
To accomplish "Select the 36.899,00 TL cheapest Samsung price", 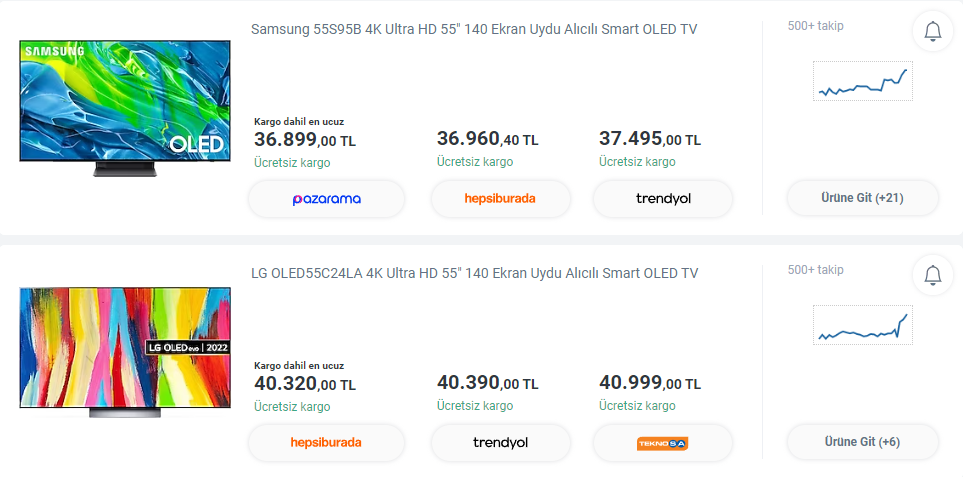I will [305, 140].
